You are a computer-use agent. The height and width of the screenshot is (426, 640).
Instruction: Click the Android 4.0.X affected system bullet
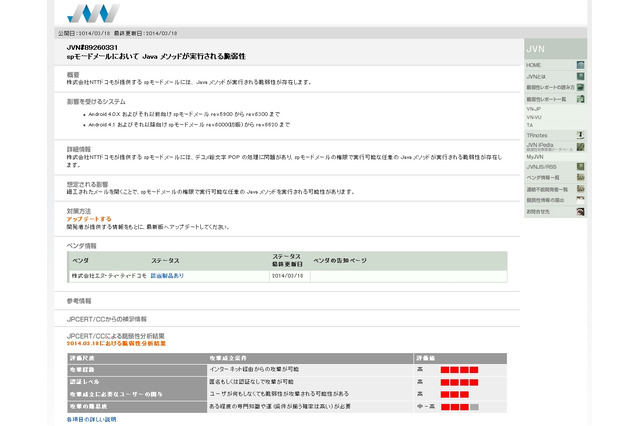(184, 114)
